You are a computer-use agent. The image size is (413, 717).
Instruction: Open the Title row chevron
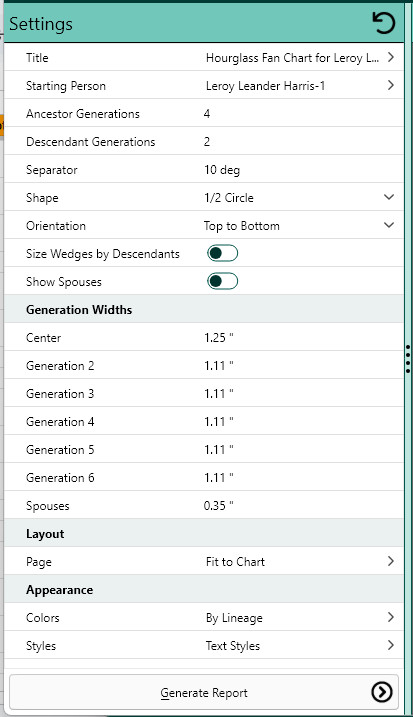pos(391,57)
